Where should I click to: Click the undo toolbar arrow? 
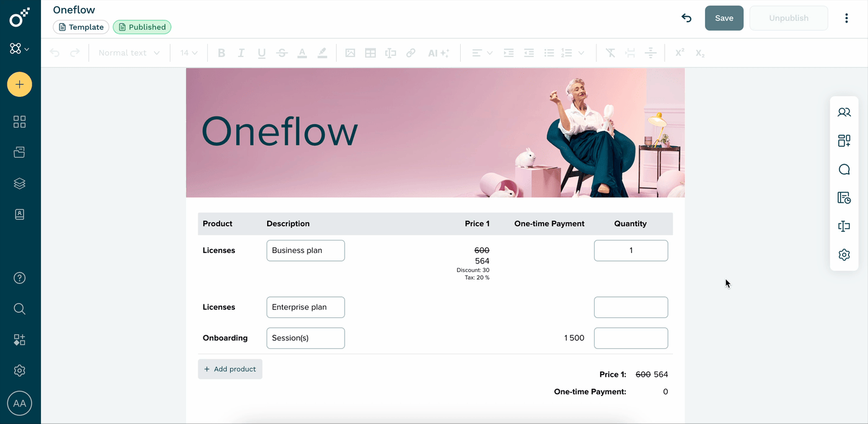[x=55, y=53]
